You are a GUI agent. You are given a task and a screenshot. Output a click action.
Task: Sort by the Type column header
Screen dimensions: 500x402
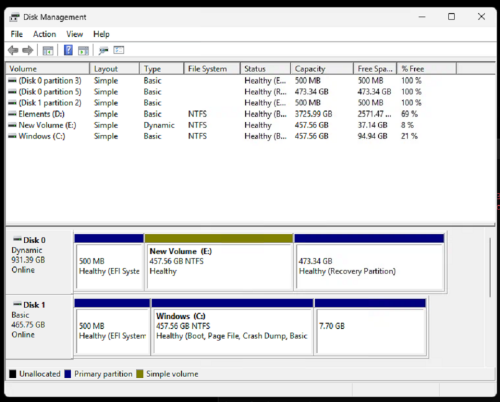point(162,69)
